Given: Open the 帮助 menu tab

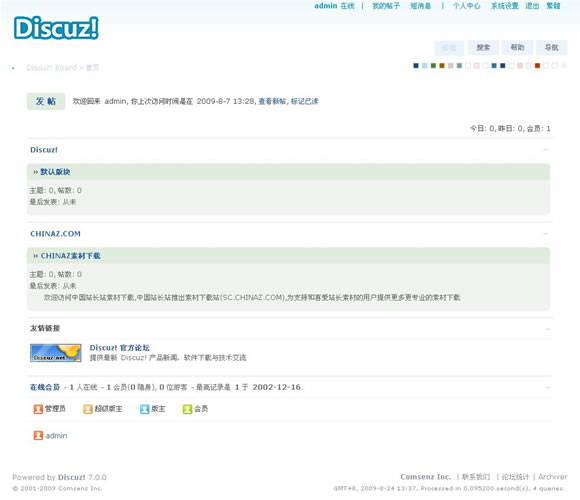Looking at the screenshot, I should click(517, 47).
